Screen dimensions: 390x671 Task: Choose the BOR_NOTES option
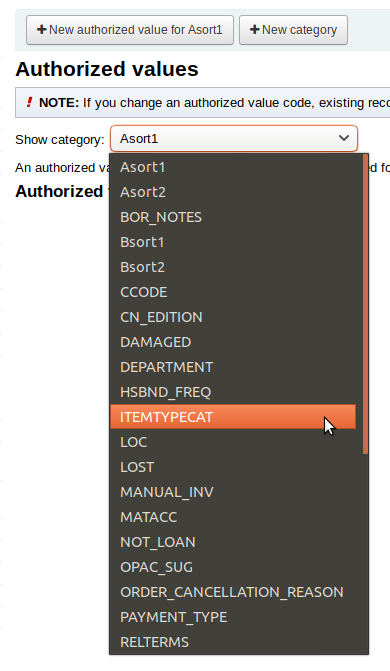233,217
